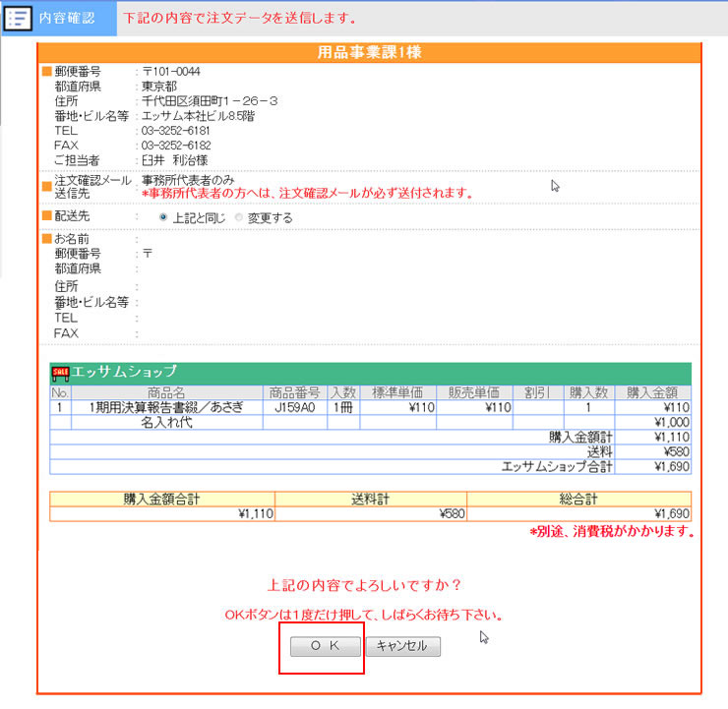Click the OK button to submit order

tap(325, 646)
